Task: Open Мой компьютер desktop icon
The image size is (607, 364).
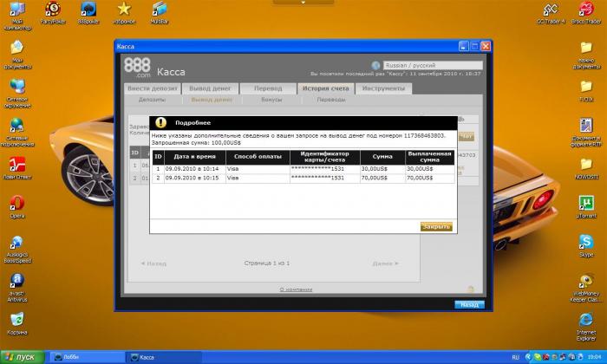Action: (17, 16)
